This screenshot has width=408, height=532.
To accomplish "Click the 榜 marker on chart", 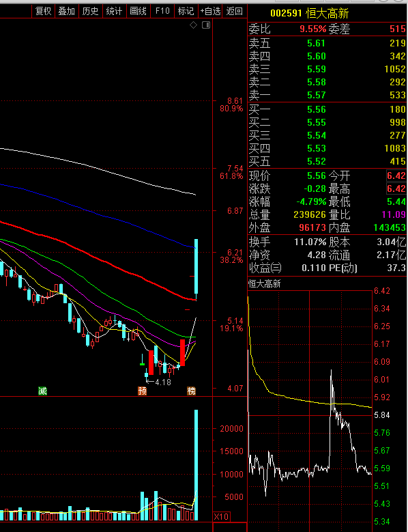I will [x=192, y=391].
